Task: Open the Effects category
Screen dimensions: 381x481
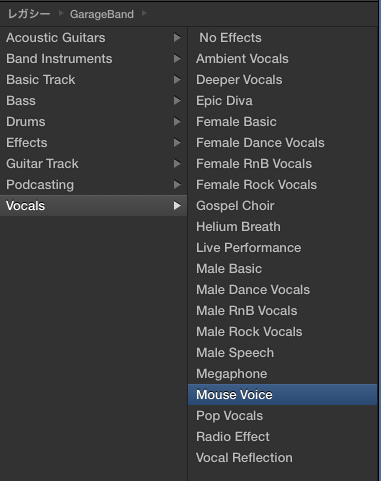Action: 93,143
